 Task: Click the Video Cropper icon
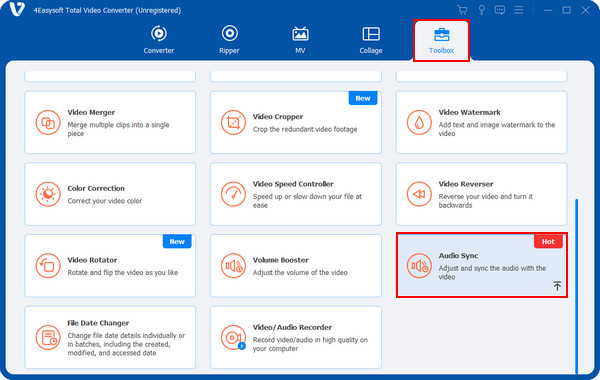(x=233, y=122)
